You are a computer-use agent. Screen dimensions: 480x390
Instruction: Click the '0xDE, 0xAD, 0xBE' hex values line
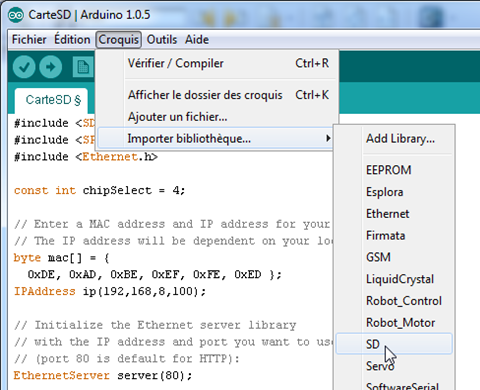155,275
